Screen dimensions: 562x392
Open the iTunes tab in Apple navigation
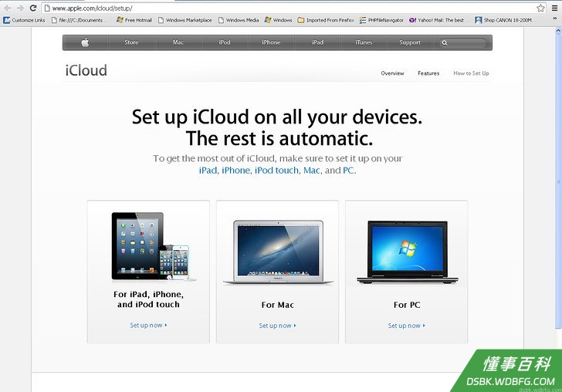pos(364,42)
